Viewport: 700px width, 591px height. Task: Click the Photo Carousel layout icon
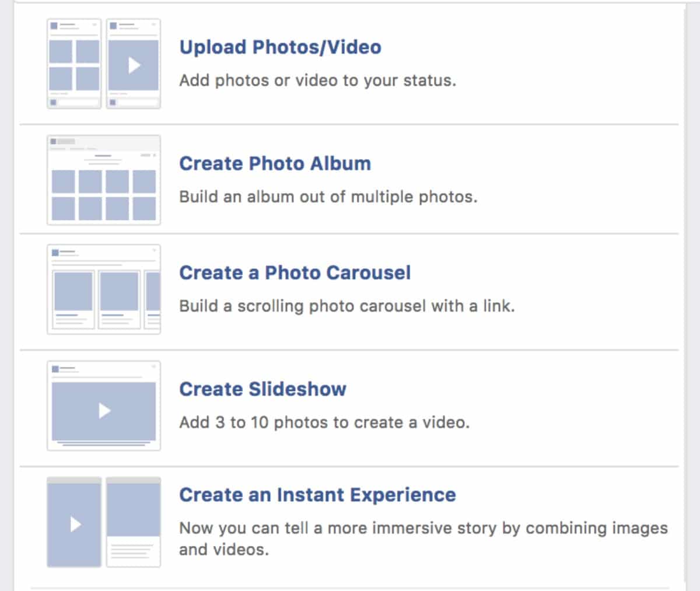click(x=104, y=289)
